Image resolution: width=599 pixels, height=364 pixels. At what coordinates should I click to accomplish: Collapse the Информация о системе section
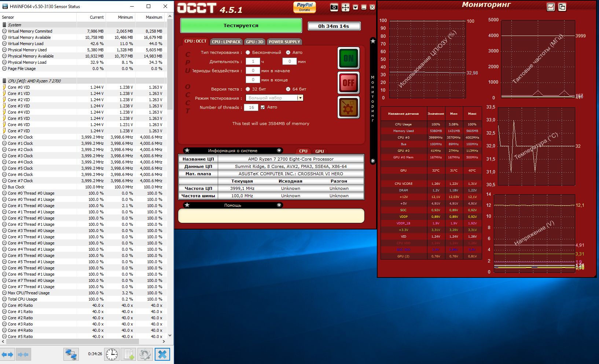pos(279,151)
